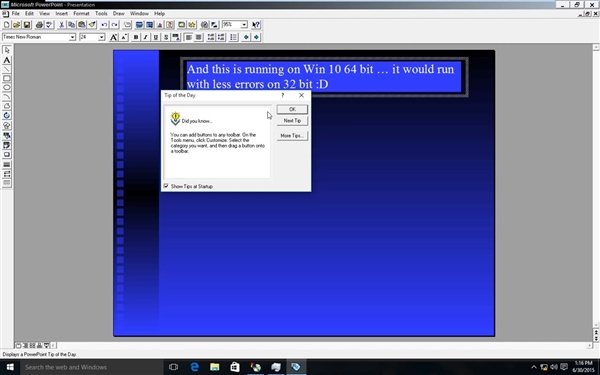
Task: Select the Free Rotate tool
Action: tap(7, 116)
